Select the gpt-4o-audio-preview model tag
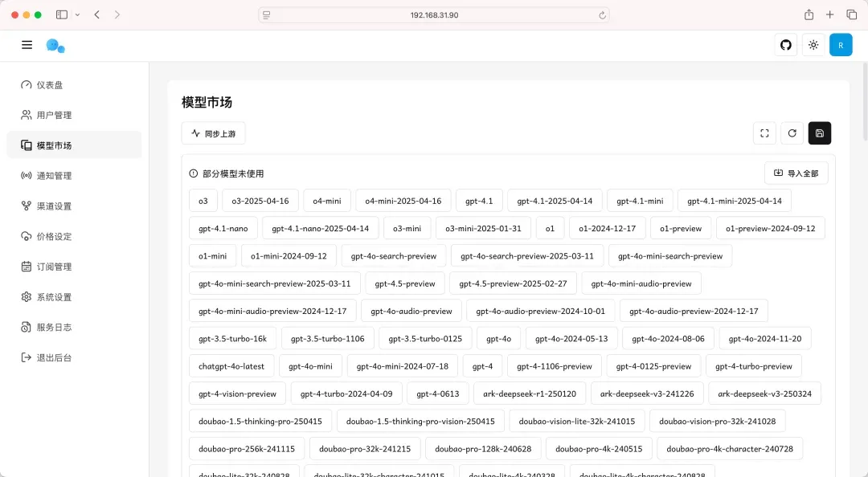Screen dimensions: 868x477 coord(411,311)
